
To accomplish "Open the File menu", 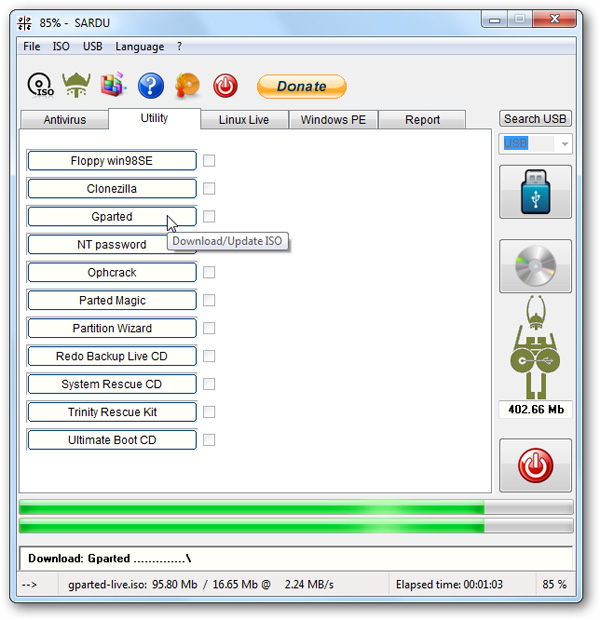I will pos(32,47).
